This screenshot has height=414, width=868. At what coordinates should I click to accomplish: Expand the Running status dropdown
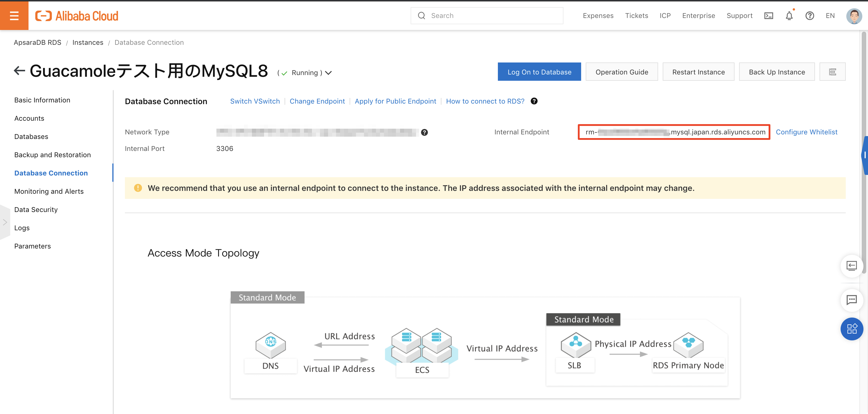pos(328,73)
